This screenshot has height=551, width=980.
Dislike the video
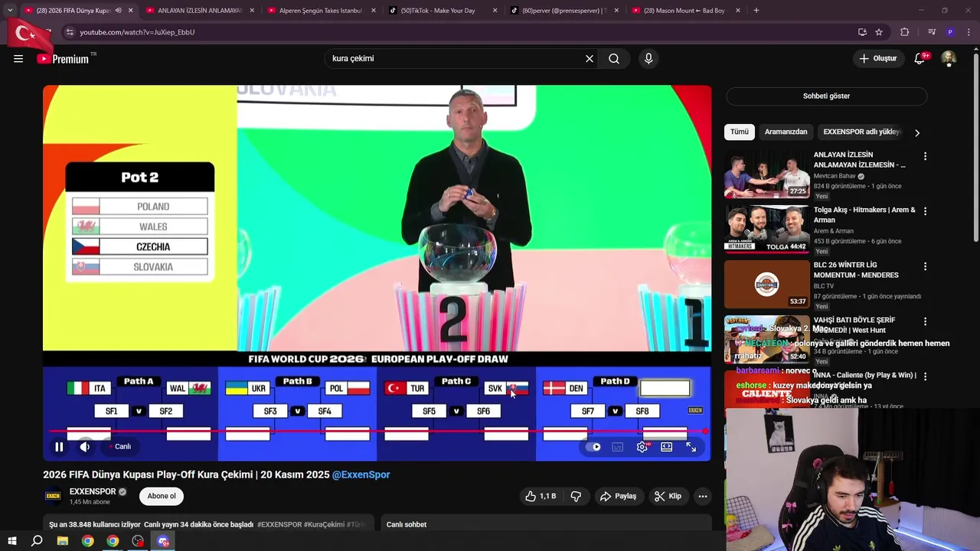tap(576, 496)
